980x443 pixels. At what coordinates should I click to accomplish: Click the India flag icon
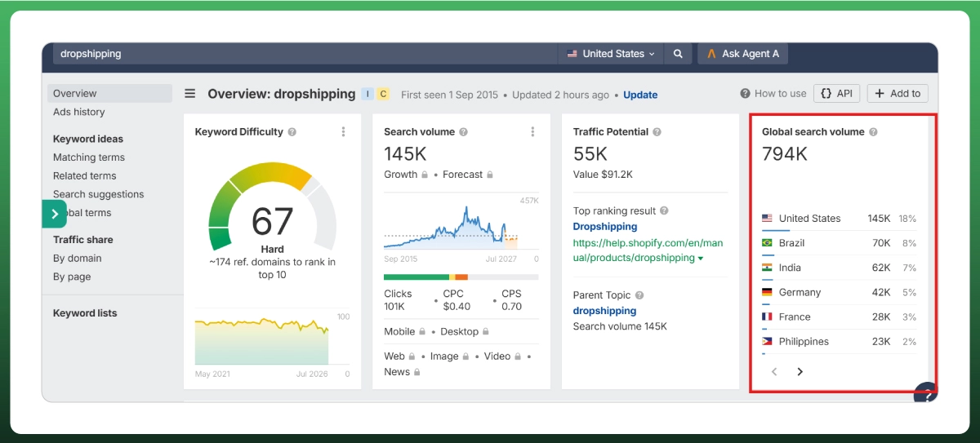(x=767, y=268)
